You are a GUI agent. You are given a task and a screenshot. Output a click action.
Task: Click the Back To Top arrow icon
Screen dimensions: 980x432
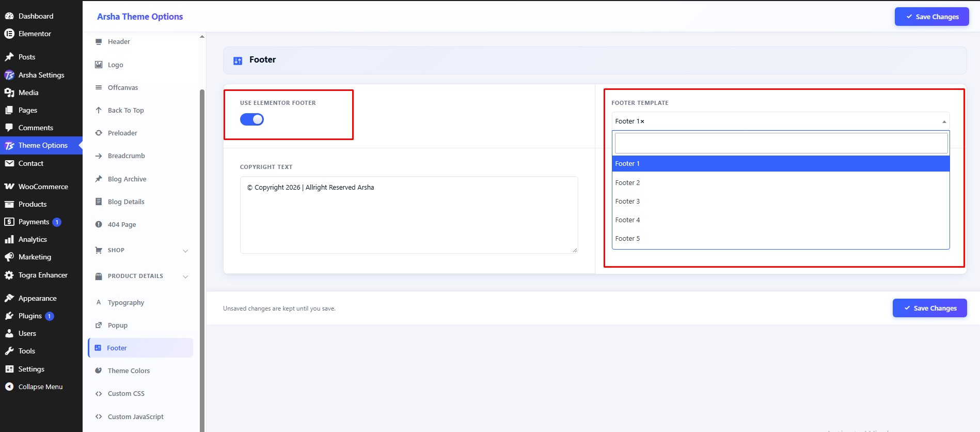[x=99, y=110]
